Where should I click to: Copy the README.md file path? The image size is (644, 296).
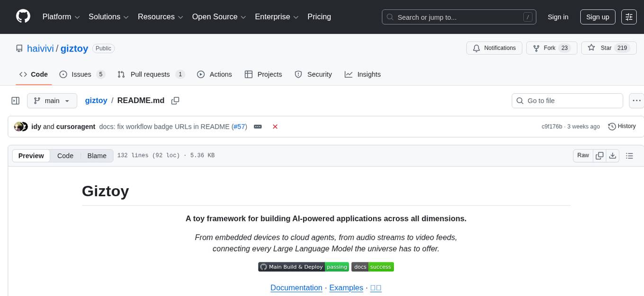(x=175, y=101)
